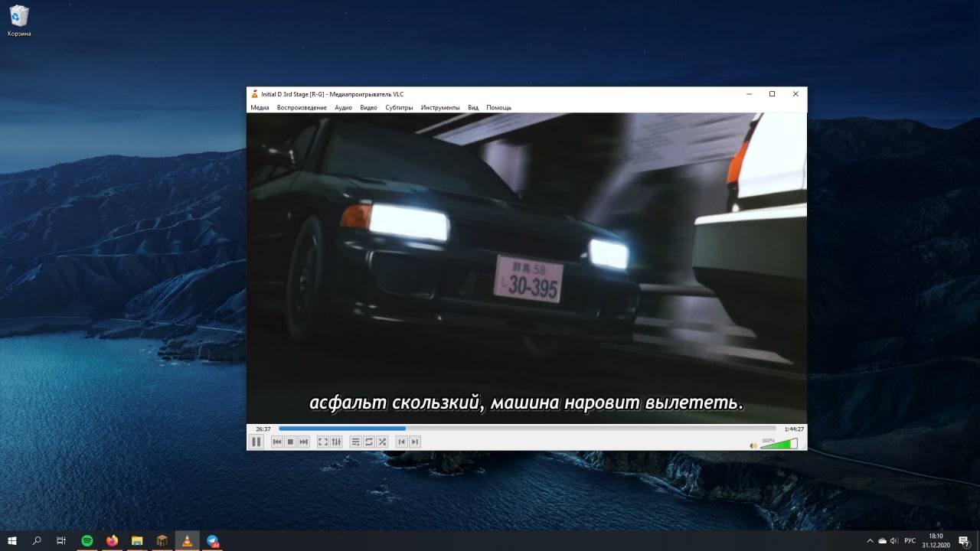The width and height of the screenshot is (980, 551).
Task: Open Task View in taskbar
Action: click(x=61, y=540)
